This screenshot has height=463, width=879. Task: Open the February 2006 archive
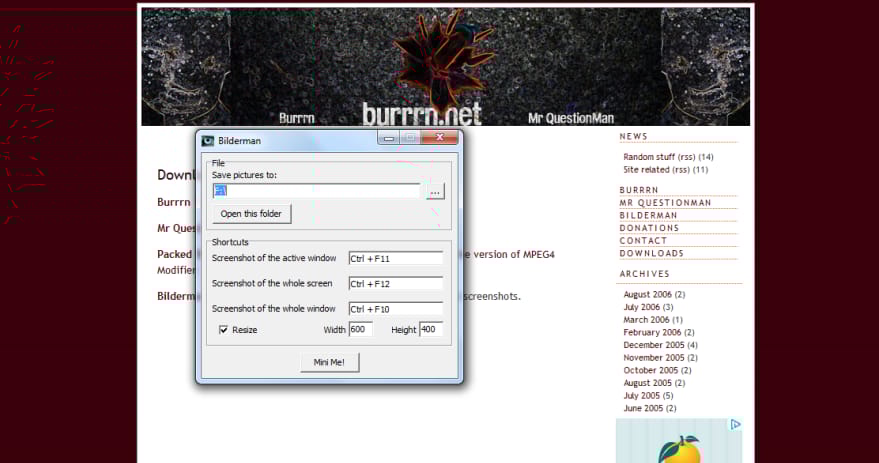652,332
